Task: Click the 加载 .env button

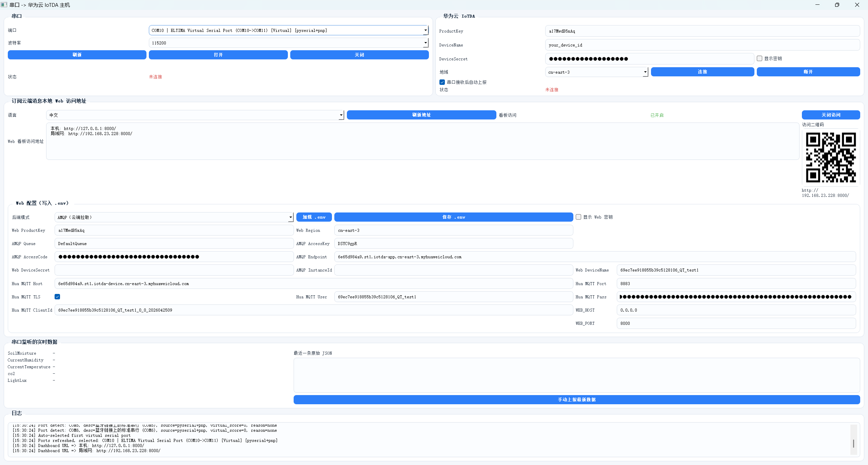Action: 314,217
